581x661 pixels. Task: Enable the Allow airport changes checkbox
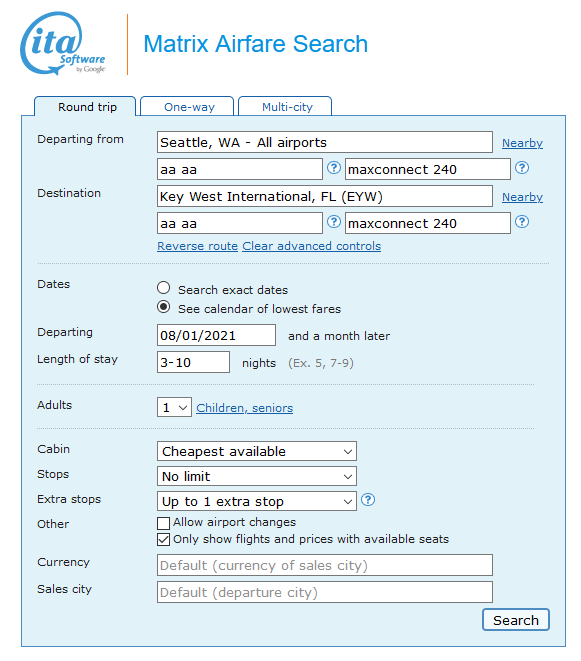(x=164, y=523)
